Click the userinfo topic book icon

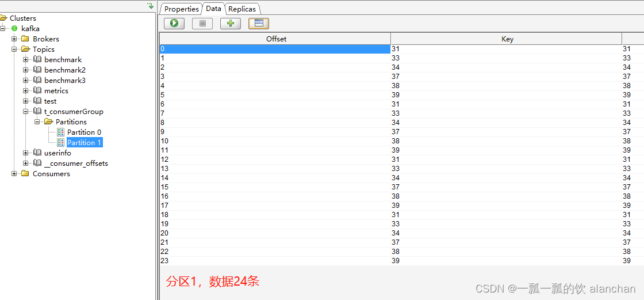37,153
